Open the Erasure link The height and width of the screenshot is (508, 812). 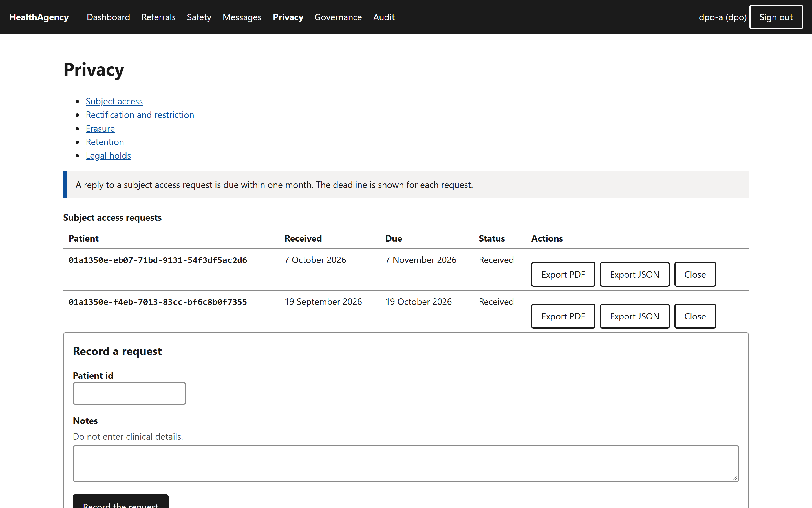click(x=100, y=128)
